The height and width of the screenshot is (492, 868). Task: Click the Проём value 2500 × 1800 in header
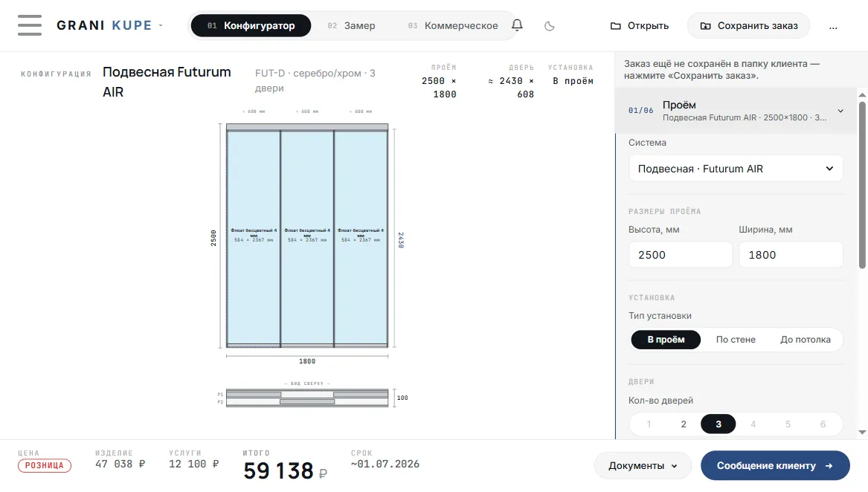pyautogui.click(x=439, y=88)
